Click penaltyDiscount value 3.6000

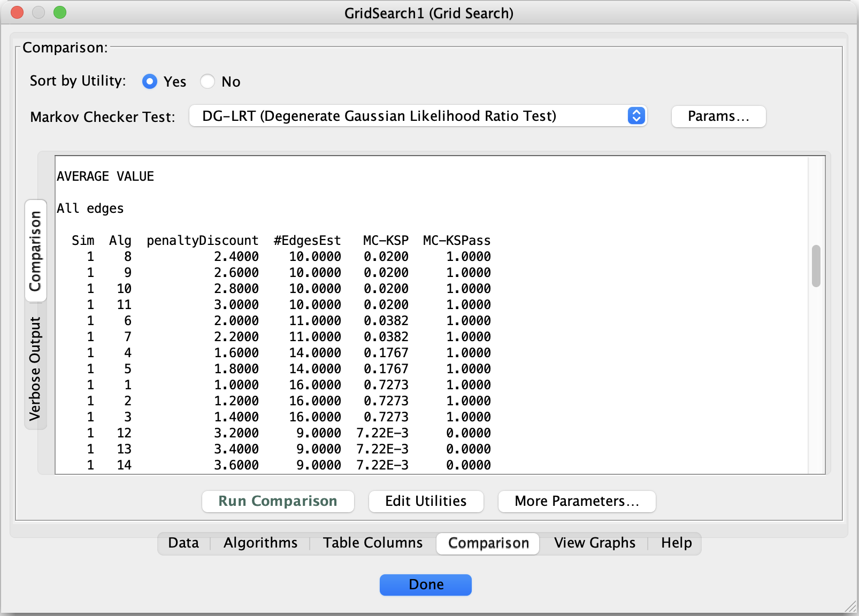pyautogui.click(x=236, y=465)
